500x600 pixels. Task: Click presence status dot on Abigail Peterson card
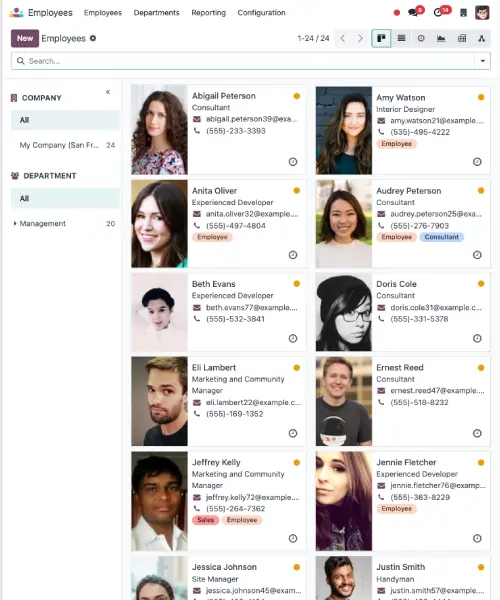296,96
